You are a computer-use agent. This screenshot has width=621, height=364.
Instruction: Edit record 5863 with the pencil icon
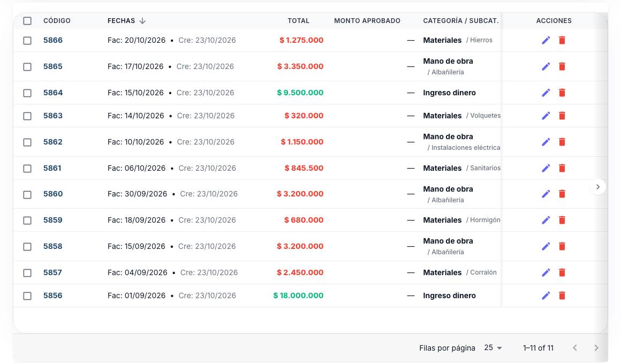(546, 116)
